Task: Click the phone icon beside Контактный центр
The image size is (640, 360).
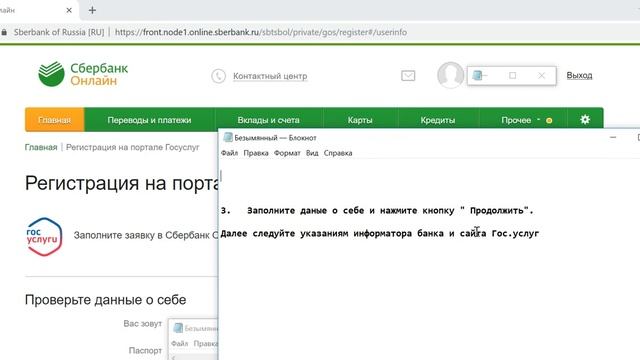Action: click(x=218, y=76)
